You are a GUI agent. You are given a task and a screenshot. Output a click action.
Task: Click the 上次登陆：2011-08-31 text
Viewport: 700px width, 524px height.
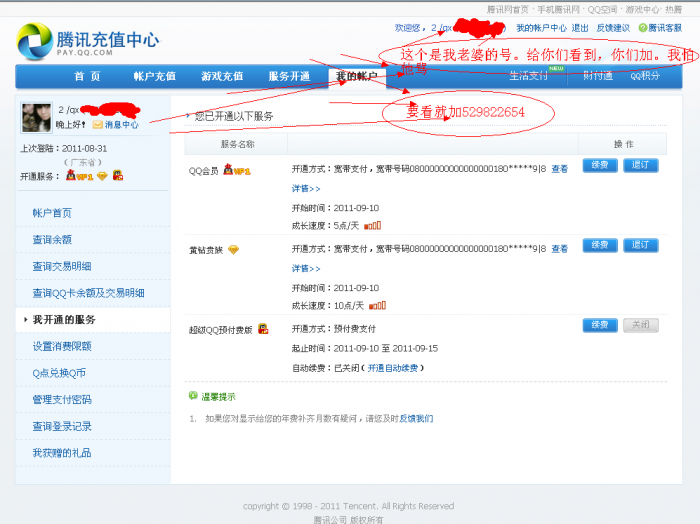coord(63,148)
